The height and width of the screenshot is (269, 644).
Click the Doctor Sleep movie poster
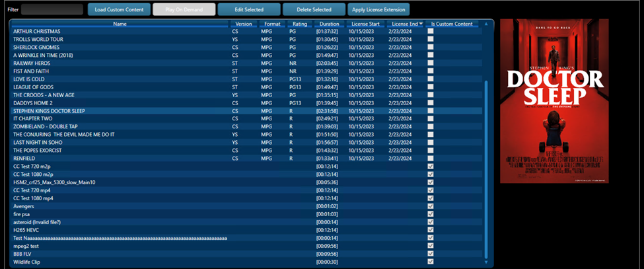554,100
